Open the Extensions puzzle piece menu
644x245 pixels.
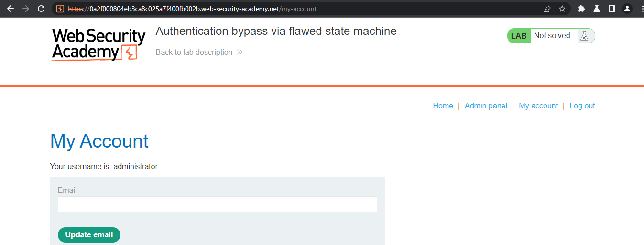click(x=581, y=9)
